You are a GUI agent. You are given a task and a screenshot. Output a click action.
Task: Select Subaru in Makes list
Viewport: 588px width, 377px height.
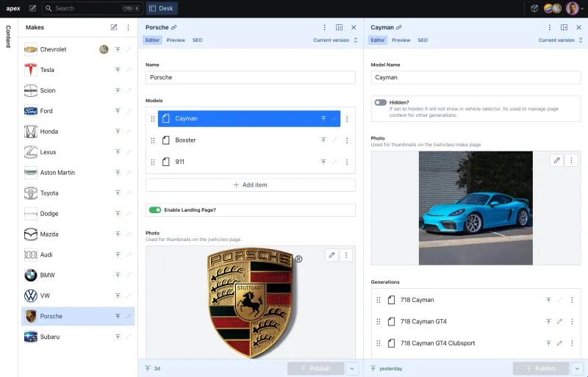[78, 337]
